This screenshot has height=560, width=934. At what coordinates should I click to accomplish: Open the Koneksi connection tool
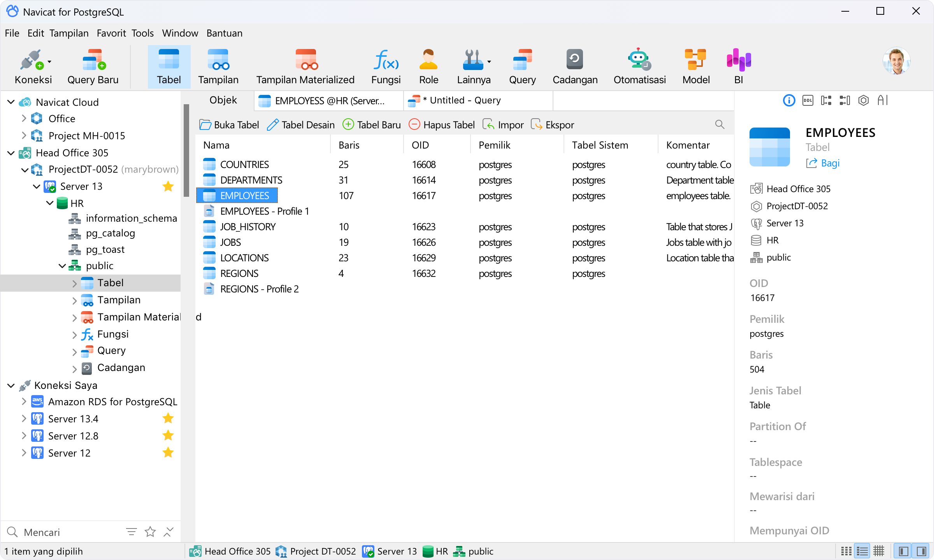point(33,67)
